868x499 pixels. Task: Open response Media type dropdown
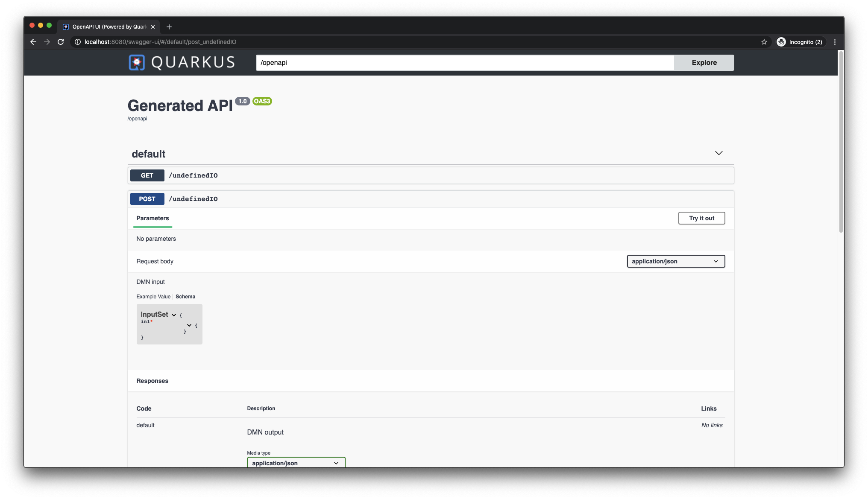click(x=296, y=463)
